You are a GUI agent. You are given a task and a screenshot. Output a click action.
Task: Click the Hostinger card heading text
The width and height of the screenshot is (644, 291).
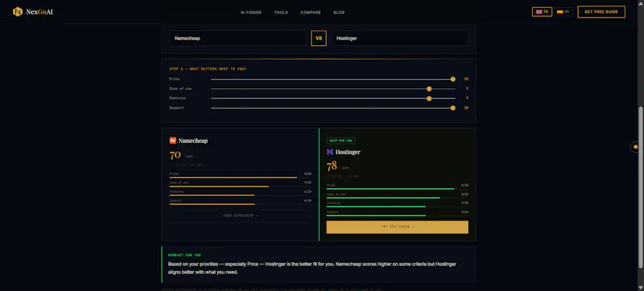tap(348, 152)
